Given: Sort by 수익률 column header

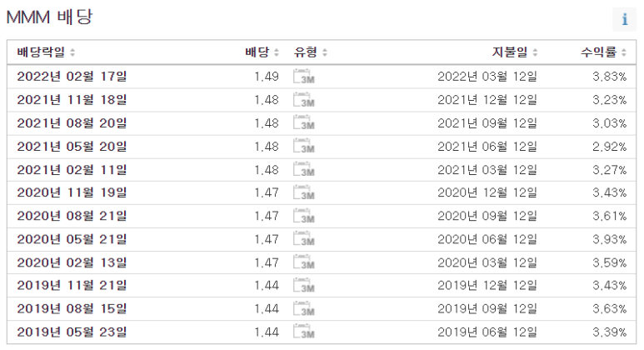Looking at the screenshot, I should pyautogui.click(x=603, y=52).
